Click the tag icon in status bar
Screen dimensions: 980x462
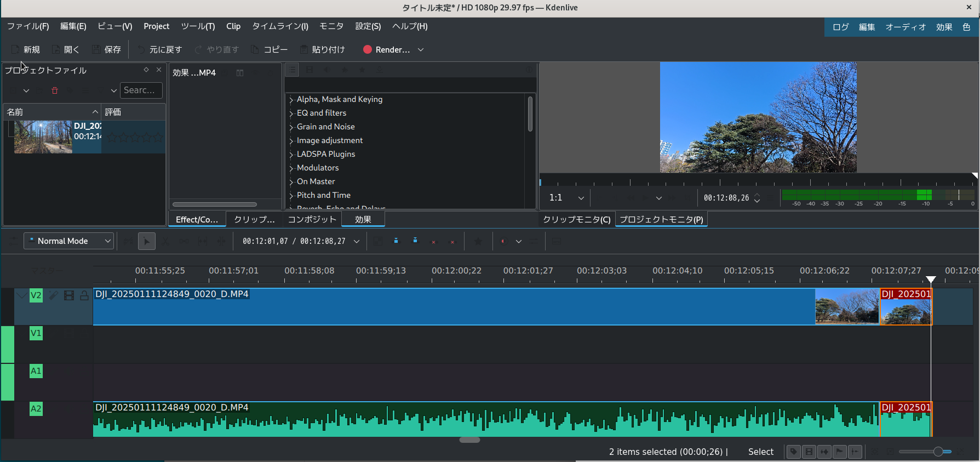[x=793, y=452]
